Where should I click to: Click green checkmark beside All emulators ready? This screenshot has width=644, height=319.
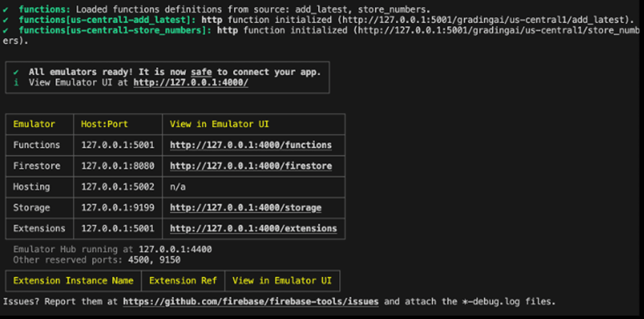(16, 73)
